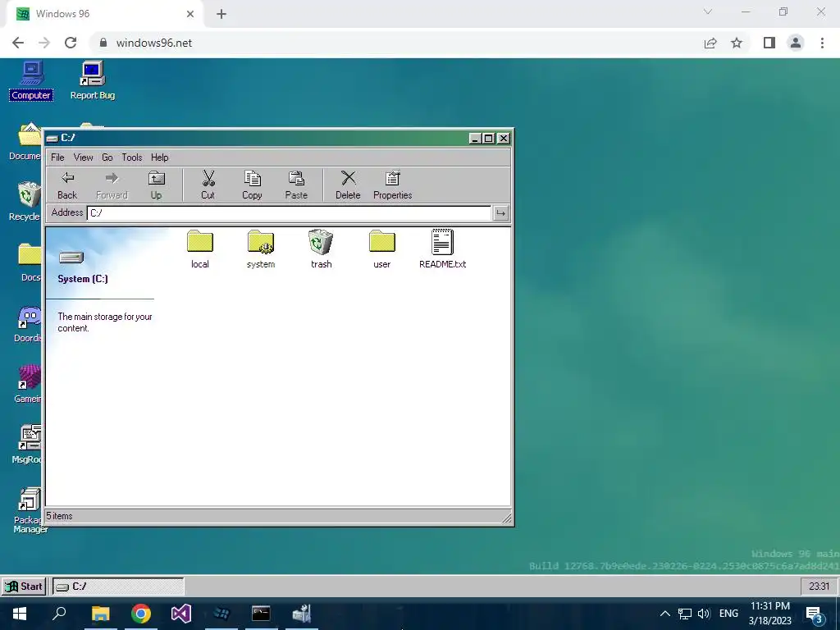
Task: Open the Windows host Start button
Action: (x=20, y=614)
